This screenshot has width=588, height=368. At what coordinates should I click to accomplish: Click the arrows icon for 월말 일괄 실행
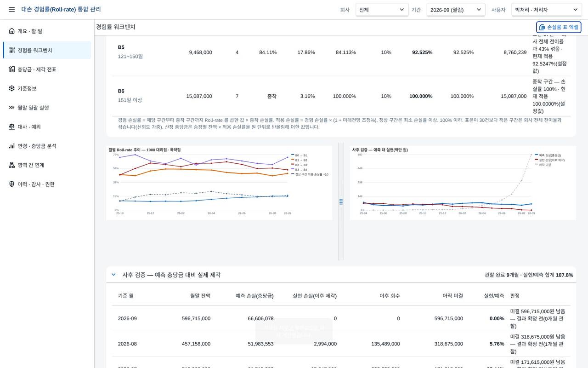pyautogui.click(x=11, y=108)
